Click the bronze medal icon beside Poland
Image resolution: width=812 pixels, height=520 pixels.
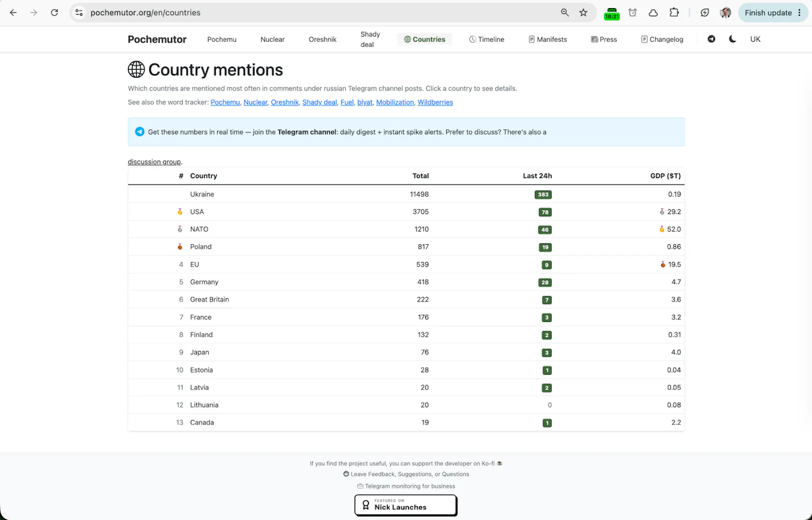coord(180,247)
